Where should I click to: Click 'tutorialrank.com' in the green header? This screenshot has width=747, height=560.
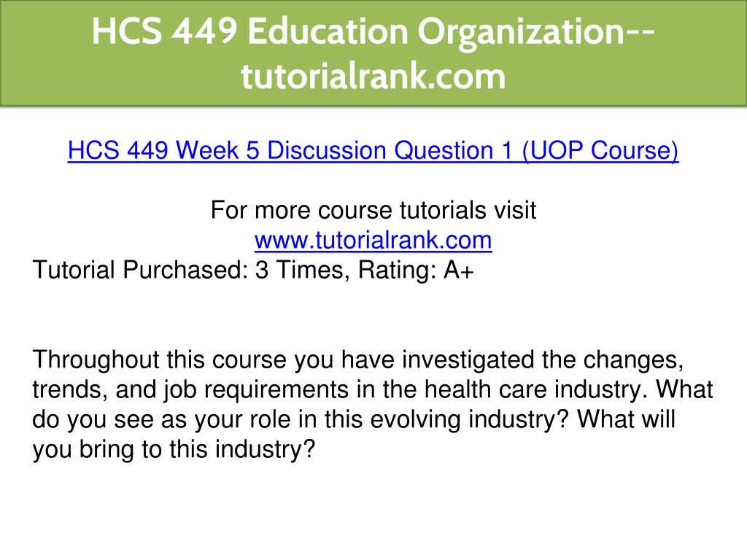tap(373, 76)
